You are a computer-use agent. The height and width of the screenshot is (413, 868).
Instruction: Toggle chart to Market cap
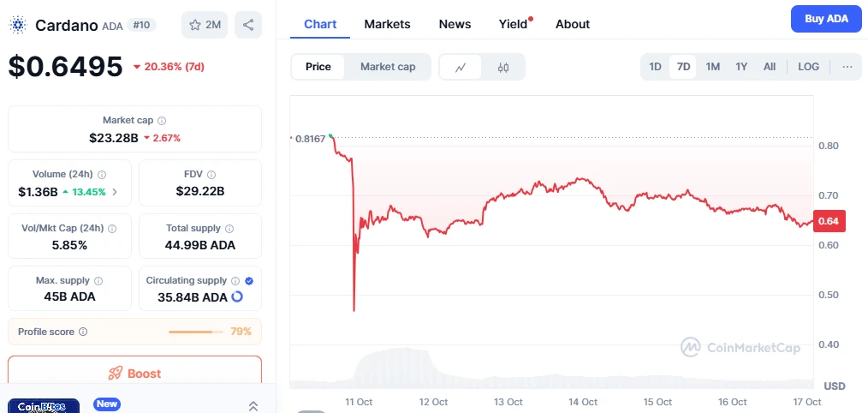[x=388, y=67]
